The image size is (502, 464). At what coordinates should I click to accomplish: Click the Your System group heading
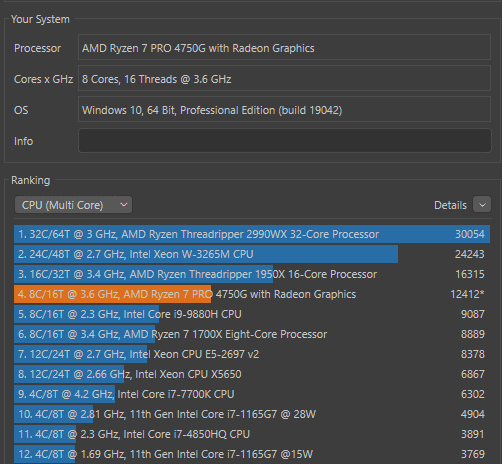coord(40,19)
